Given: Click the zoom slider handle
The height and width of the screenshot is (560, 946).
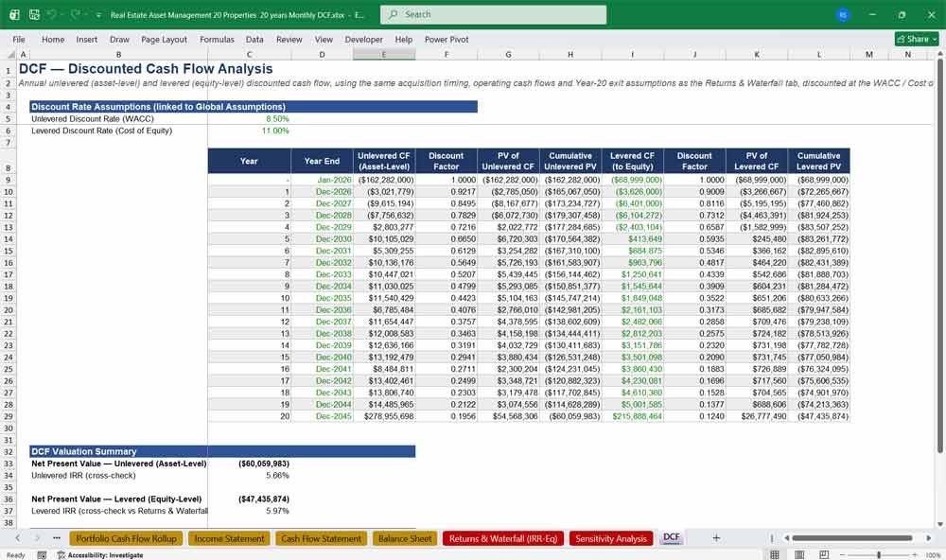Looking at the screenshot, I should pyautogui.click(x=879, y=554).
